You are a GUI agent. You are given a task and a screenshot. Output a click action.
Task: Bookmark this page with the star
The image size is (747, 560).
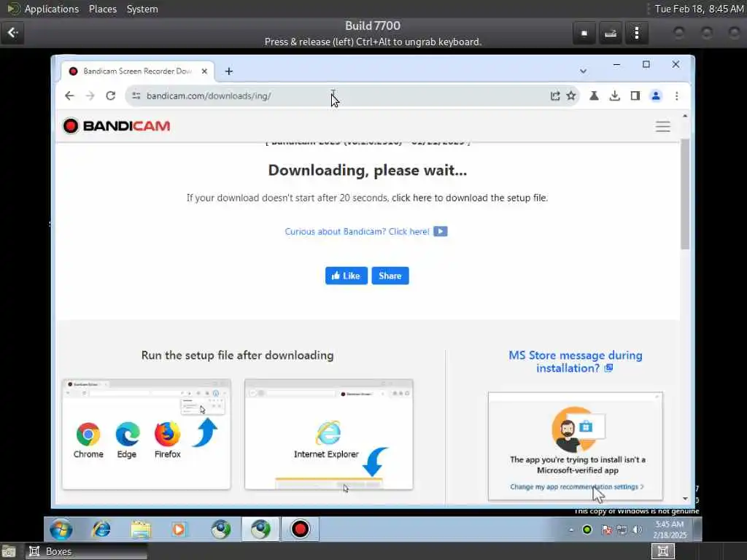click(571, 96)
